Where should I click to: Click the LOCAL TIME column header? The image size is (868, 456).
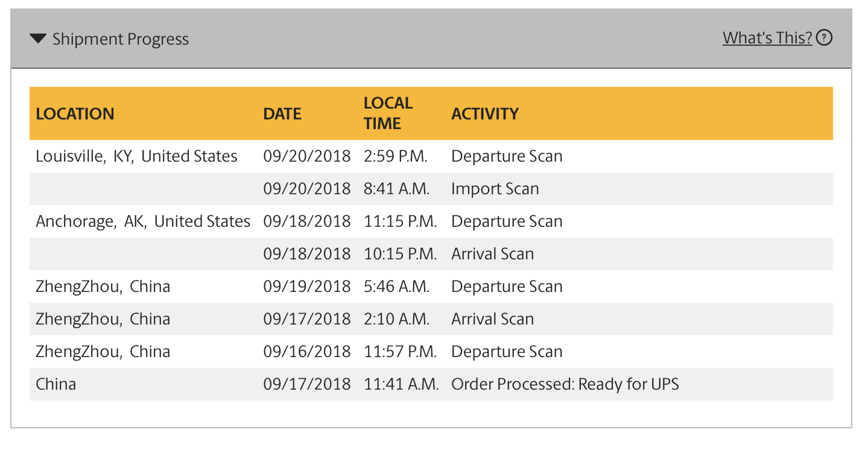(x=388, y=113)
